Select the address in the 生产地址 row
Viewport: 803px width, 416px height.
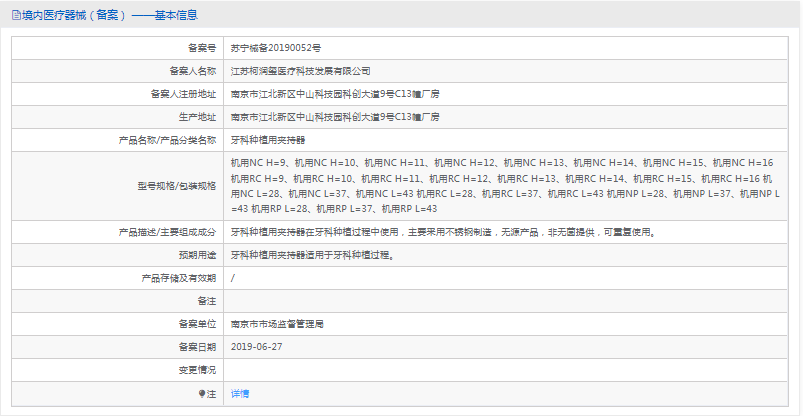pos(335,117)
